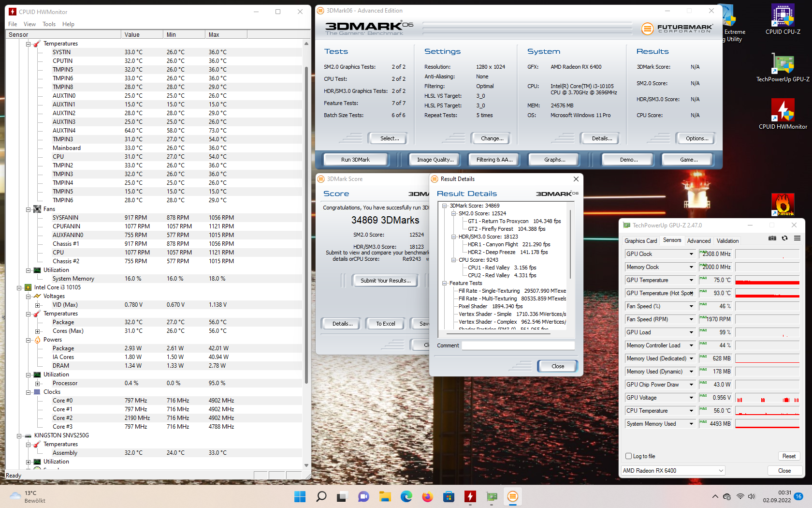This screenshot has width=812, height=508.
Task: Switch to HWMonitor via its taskbar icon
Action: [x=470, y=496]
